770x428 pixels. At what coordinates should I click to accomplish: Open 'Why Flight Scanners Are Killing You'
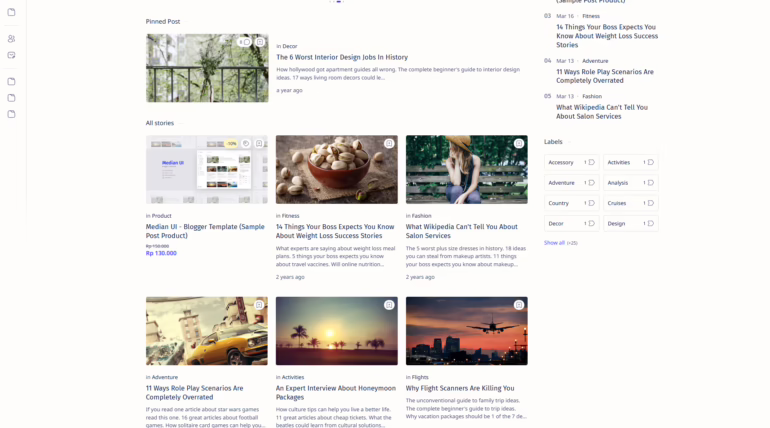460,388
